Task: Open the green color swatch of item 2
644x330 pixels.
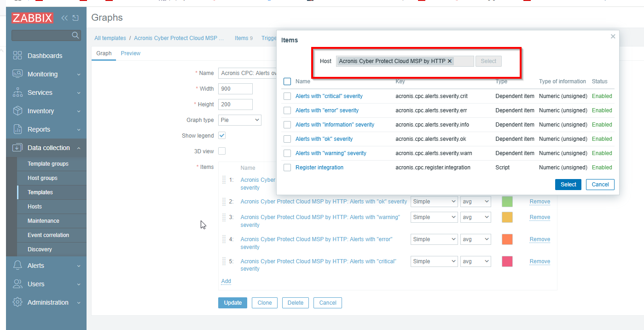Action: pyautogui.click(x=507, y=202)
